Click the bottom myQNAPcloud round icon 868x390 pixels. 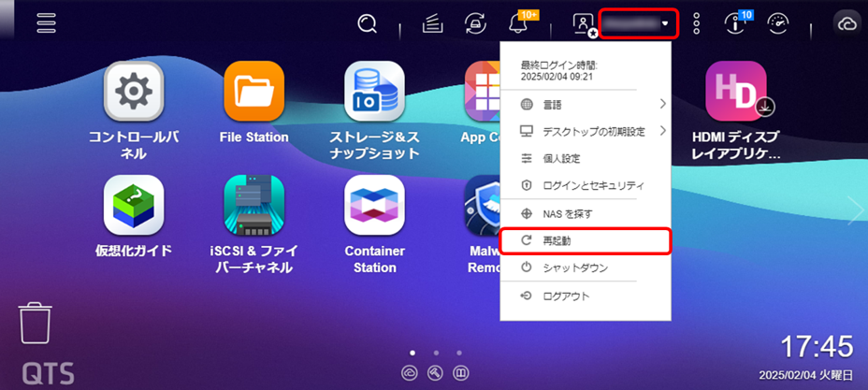(x=410, y=373)
